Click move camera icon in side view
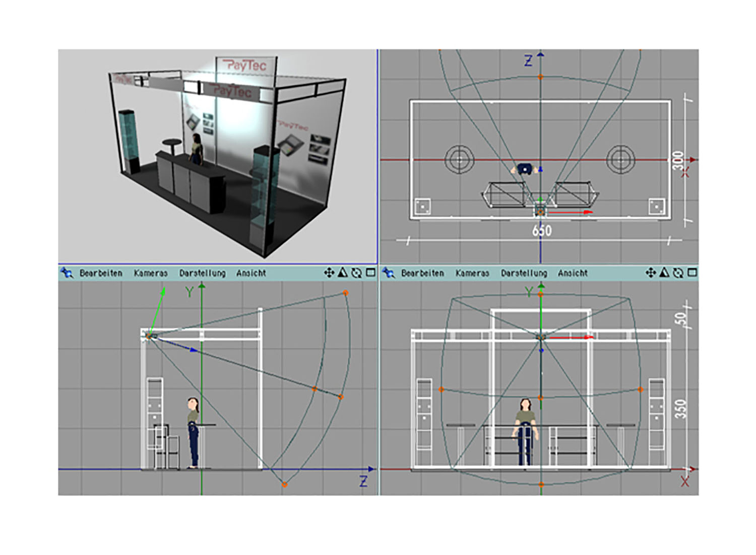The image size is (756, 555). (329, 273)
